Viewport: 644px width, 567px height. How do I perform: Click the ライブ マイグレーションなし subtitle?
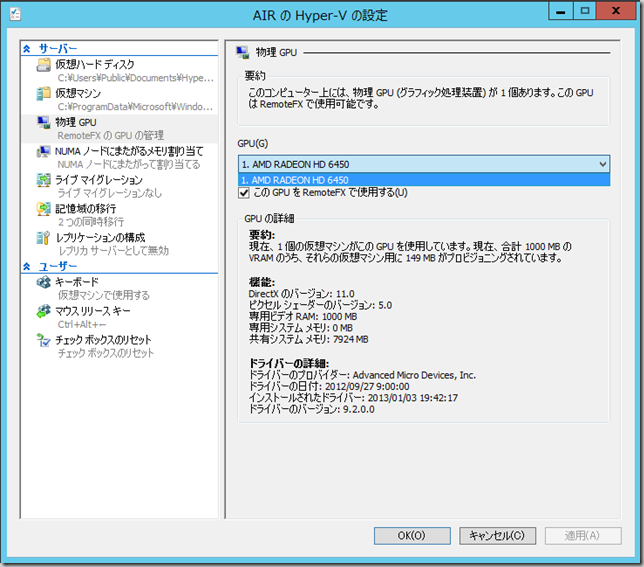(110, 193)
